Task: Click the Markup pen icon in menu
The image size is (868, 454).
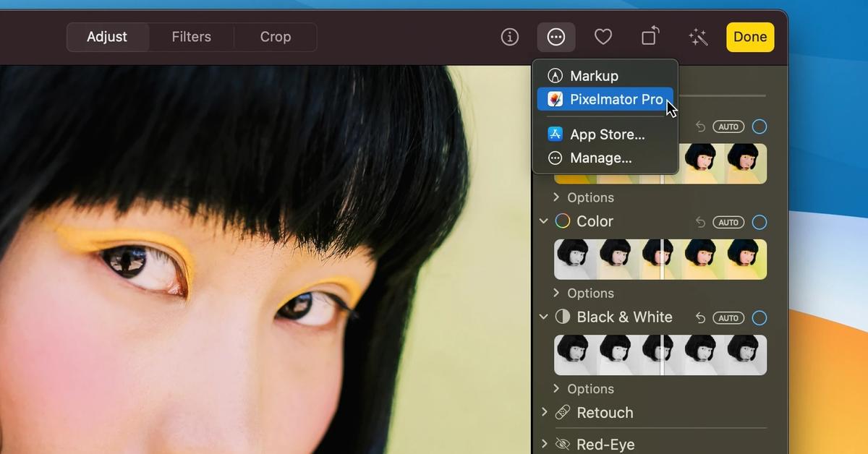Action: click(555, 76)
